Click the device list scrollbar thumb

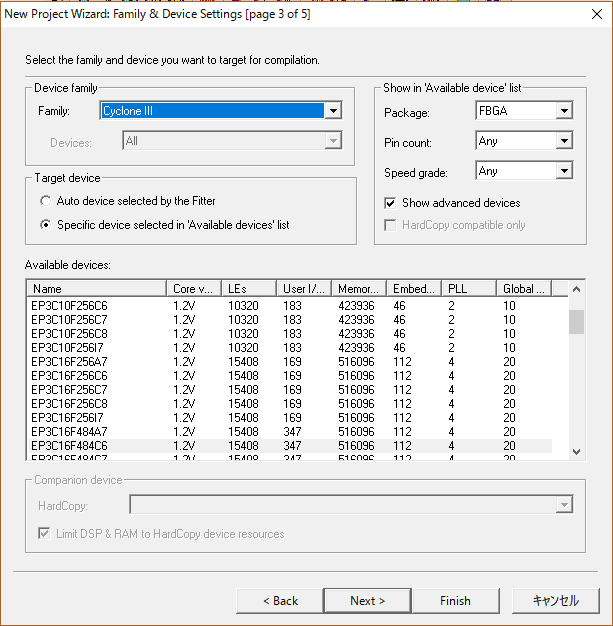click(576, 322)
